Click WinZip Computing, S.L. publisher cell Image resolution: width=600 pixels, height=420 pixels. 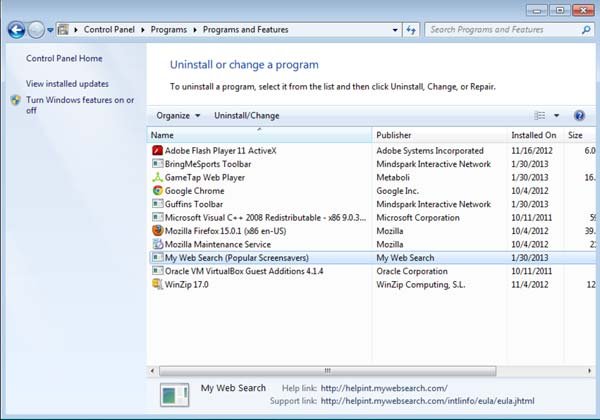point(421,285)
